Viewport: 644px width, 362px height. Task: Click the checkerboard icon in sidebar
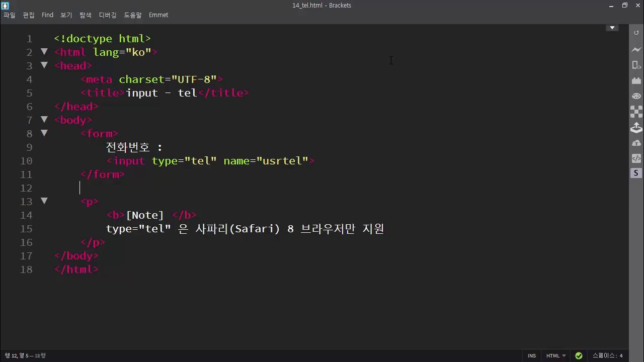(x=636, y=112)
